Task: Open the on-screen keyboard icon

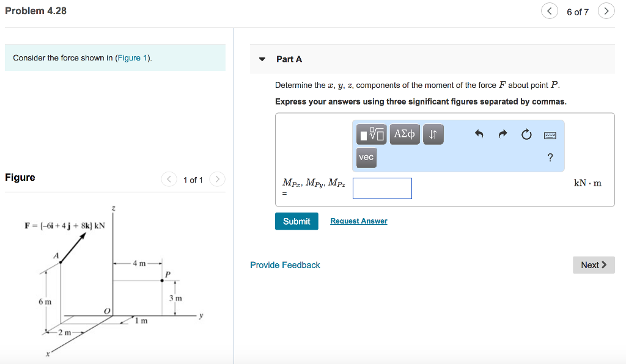Action: 550,134
